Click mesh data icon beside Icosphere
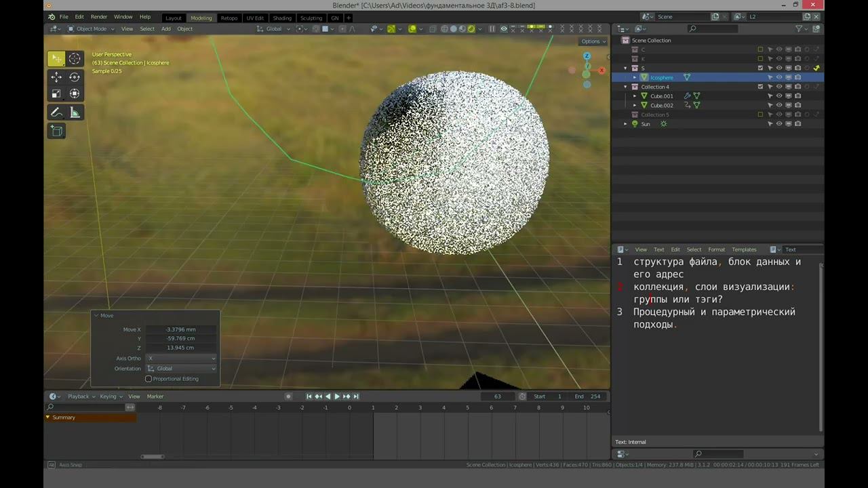868x488 pixels. [x=687, y=77]
